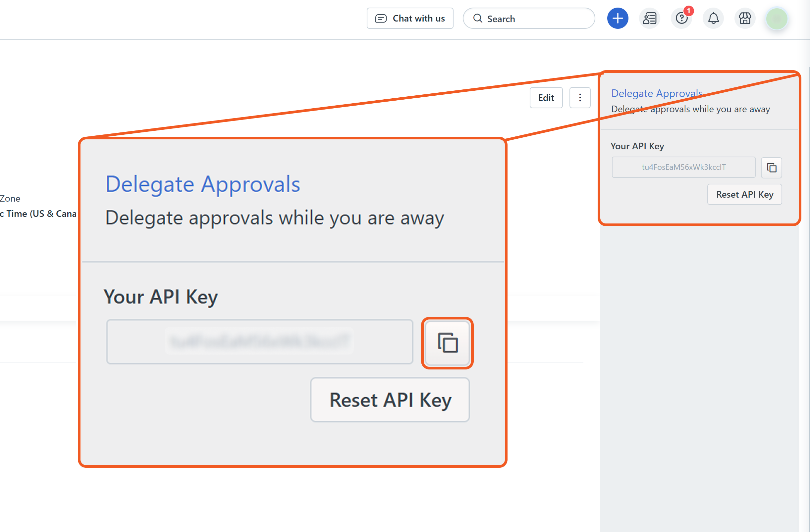Select the API key text tu4FosEaM56xWk3kccIT
The height and width of the screenshot is (532, 810).
(x=683, y=167)
